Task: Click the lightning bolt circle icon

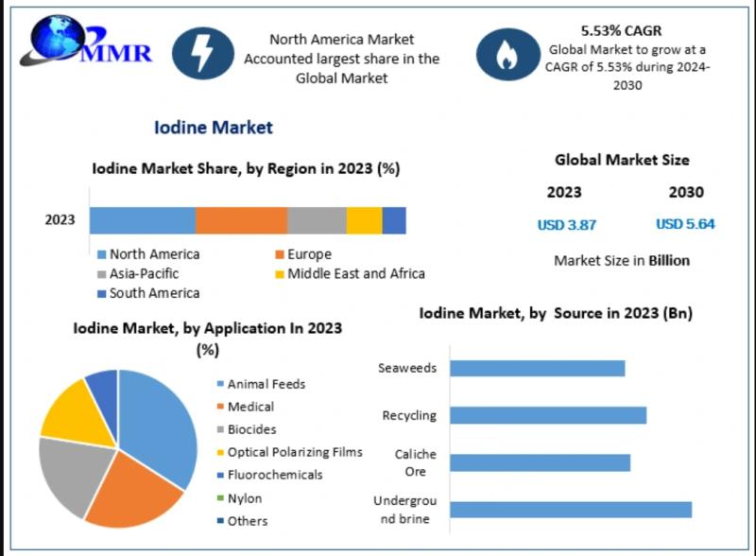Action: point(202,54)
